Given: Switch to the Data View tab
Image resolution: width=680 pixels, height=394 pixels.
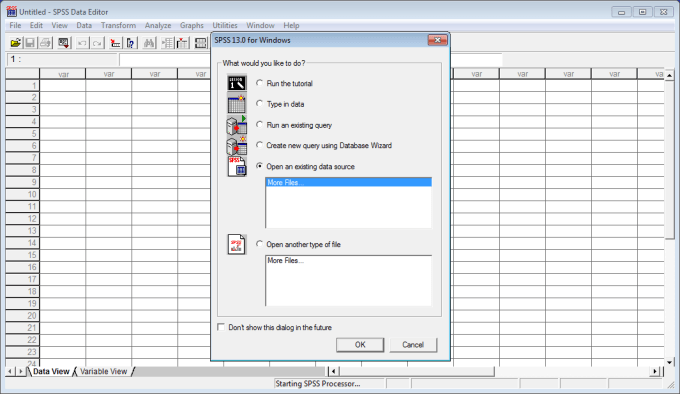Looking at the screenshot, I should coord(51,371).
